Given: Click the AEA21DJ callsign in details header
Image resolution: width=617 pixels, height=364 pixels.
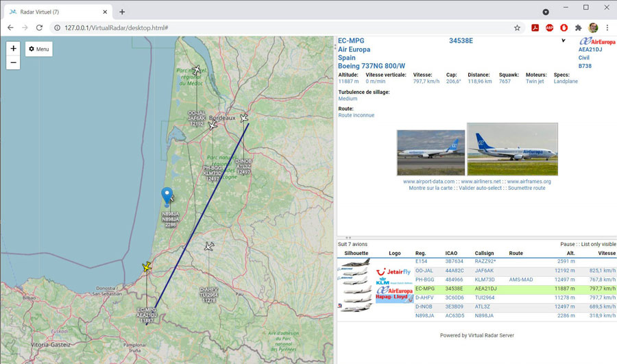Looking at the screenshot, I should pyautogui.click(x=590, y=49).
